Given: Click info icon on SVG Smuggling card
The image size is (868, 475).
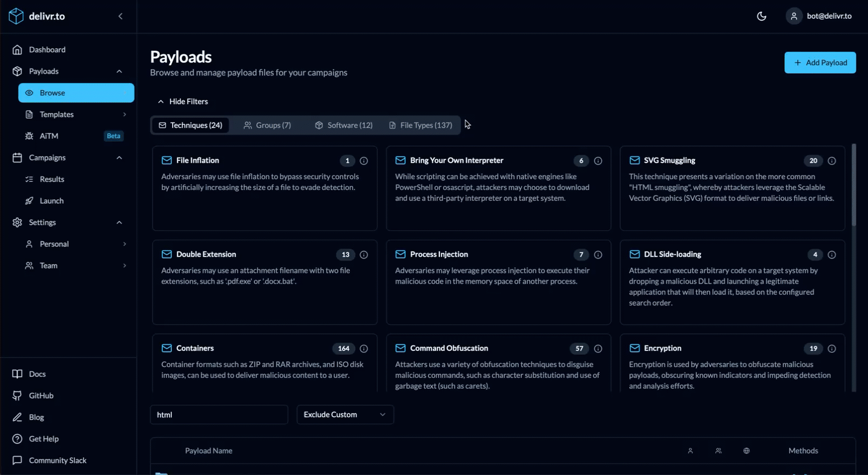Looking at the screenshot, I should [831, 161].
